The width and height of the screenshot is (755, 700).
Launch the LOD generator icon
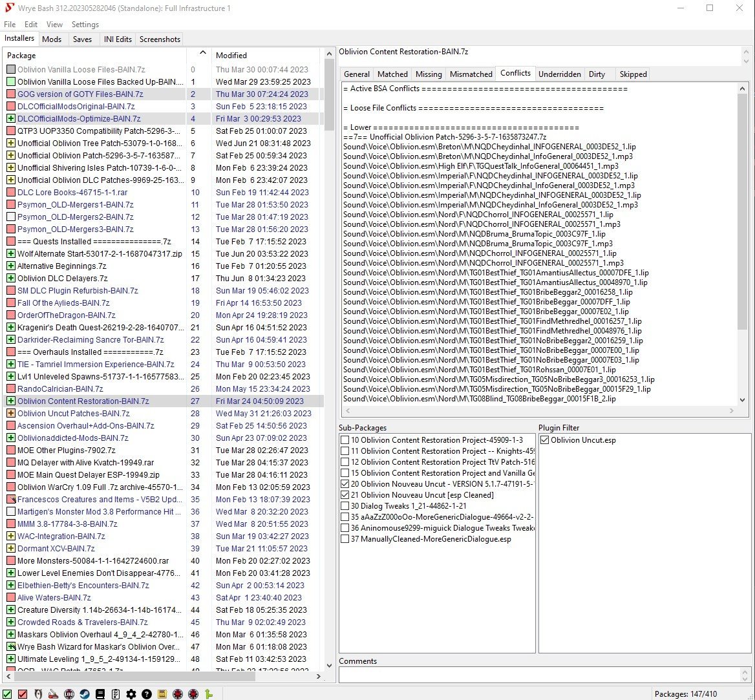(69, 694)
